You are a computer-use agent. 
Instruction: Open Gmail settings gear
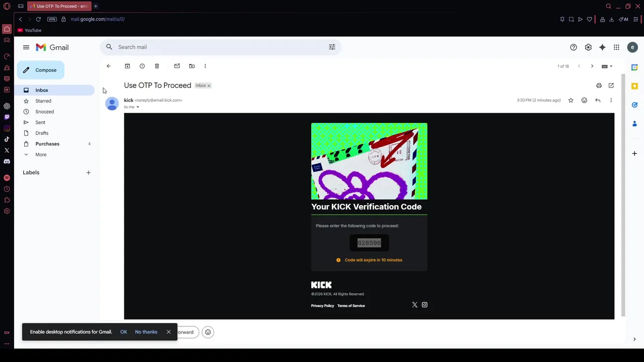click(588, 47)
